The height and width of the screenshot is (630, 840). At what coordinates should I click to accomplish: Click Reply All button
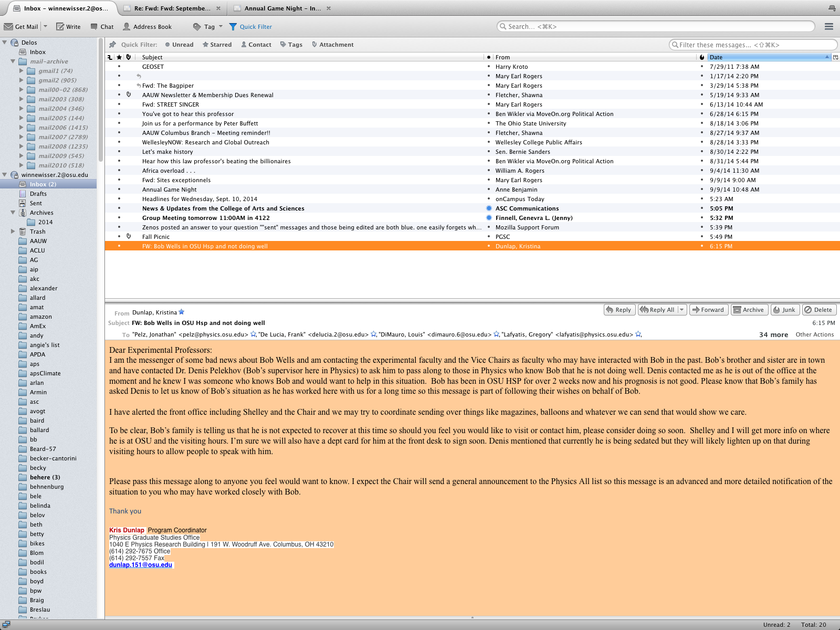[657, 310]
